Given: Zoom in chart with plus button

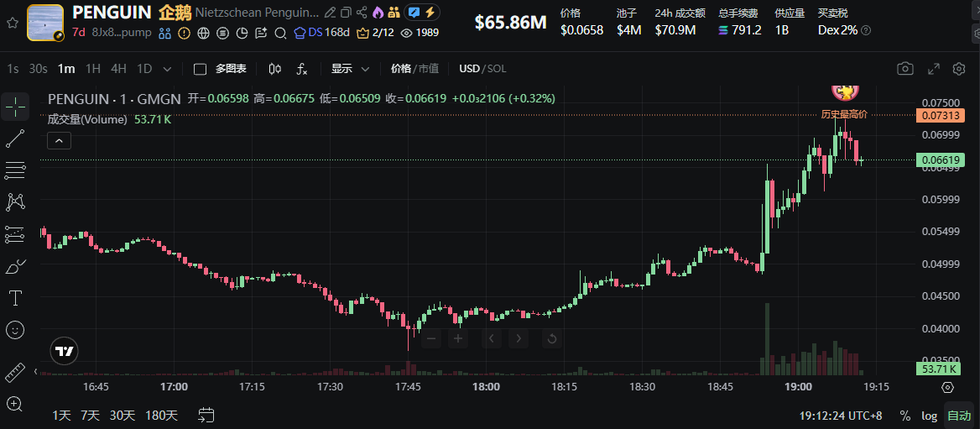Looking at the screenshot, I should point(458,339).
